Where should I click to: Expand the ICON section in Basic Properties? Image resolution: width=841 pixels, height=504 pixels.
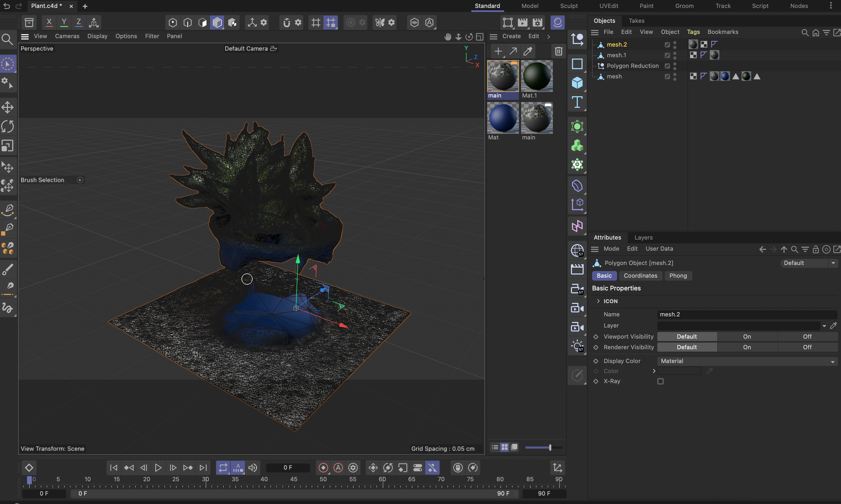[x=598, y=301]
